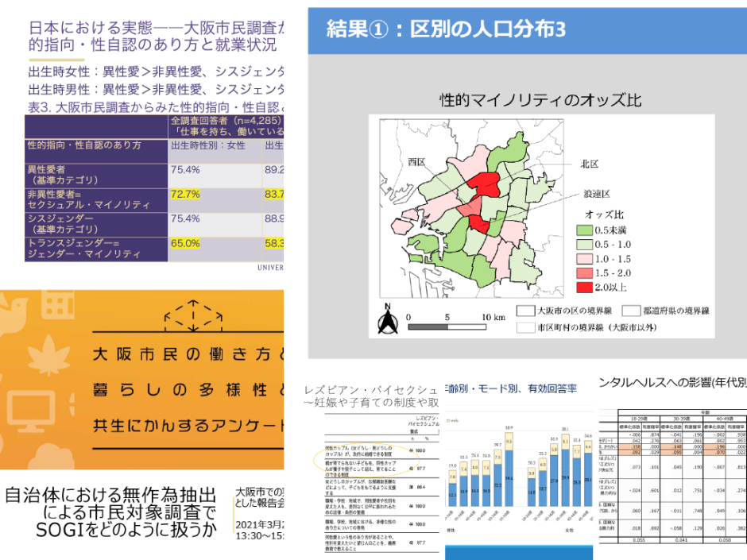Click the header cell 全調査回答者 (n=4,285)
The height and width of the screenshot is (560, 747).
[x=226, y=126]
